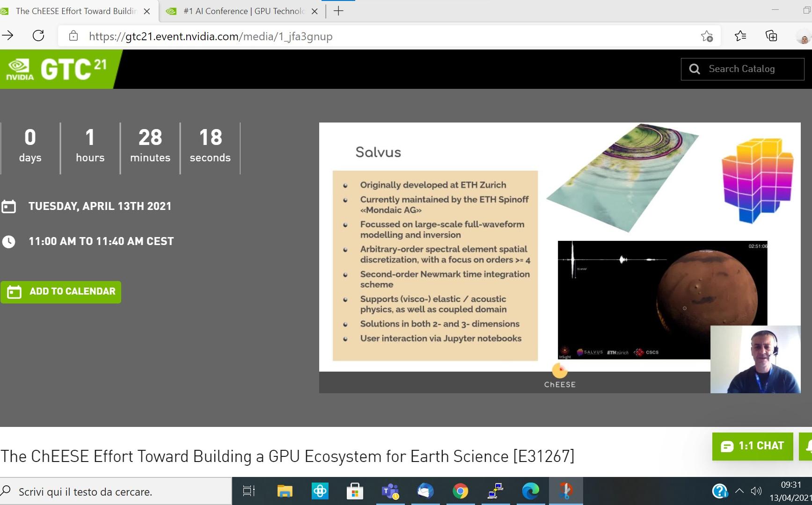This screenshot has height=505, width=812.
Task: Open Microsoft Teams from the taskbar
Action: click(x=390, y=491)
